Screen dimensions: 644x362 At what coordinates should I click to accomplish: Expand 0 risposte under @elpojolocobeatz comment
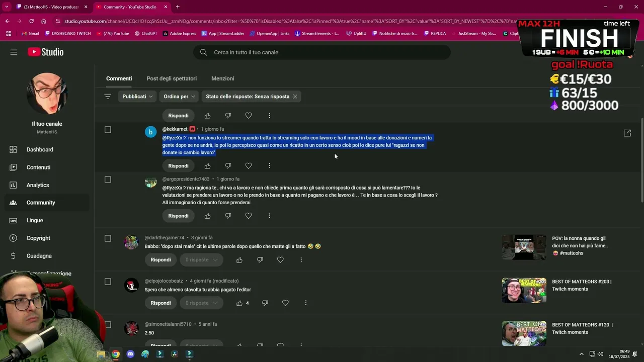pos(201,303)
